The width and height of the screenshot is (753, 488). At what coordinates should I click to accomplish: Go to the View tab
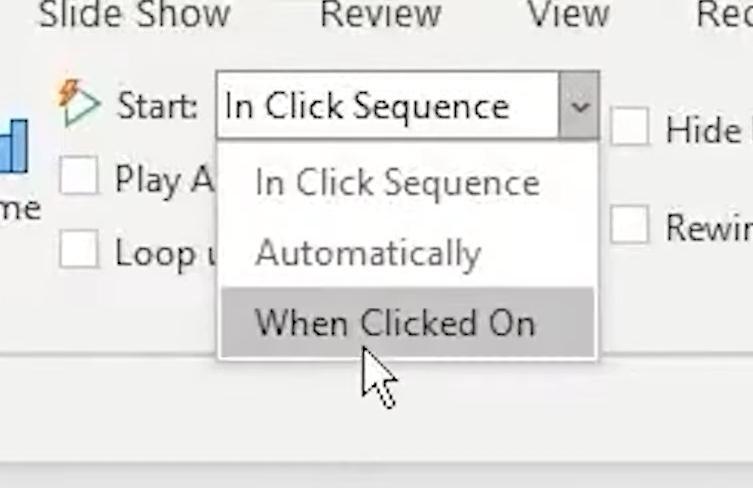coord(568,14)
